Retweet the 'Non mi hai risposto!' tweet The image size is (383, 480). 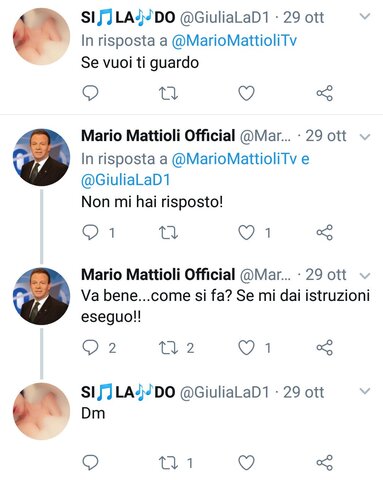point(168,233)
